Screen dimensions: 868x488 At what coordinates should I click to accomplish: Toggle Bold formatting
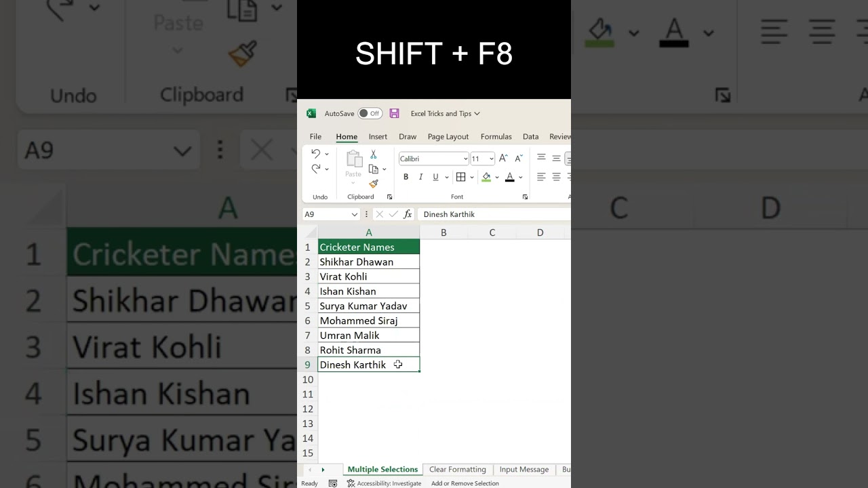point(406,177)
